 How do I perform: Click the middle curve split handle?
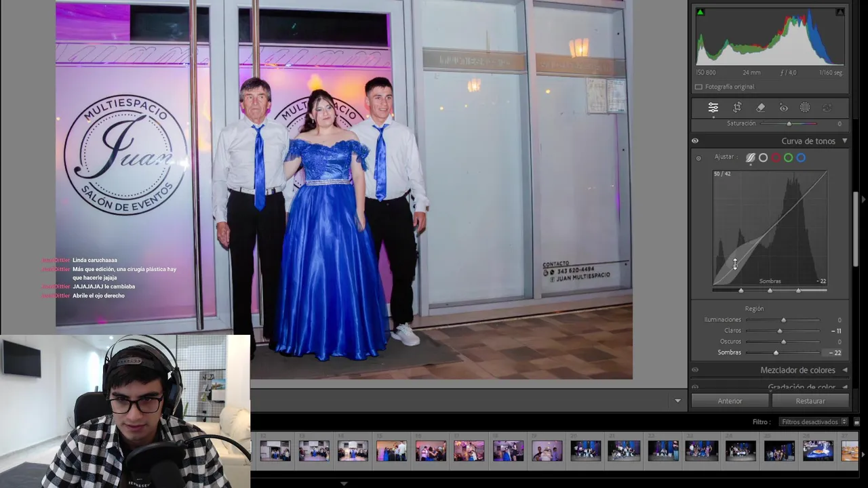[x=770, y=291]
